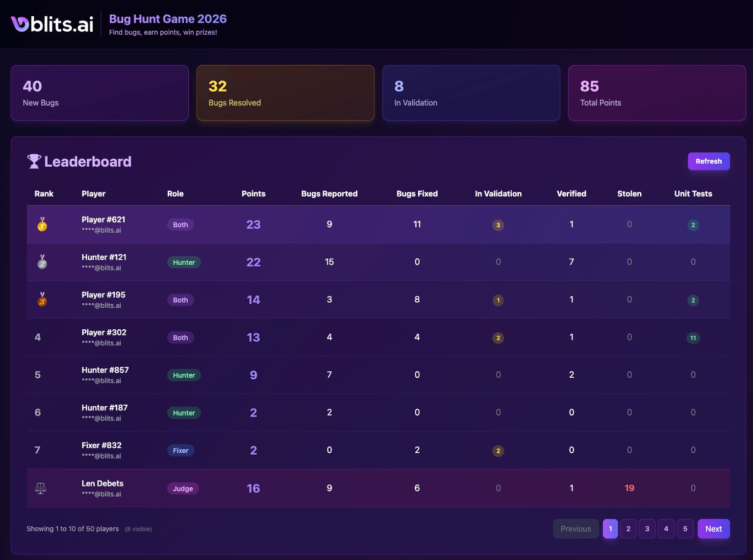Click the 40 New Bugs card
Viewport: 753px width, 560px height.
click(100, 93)
